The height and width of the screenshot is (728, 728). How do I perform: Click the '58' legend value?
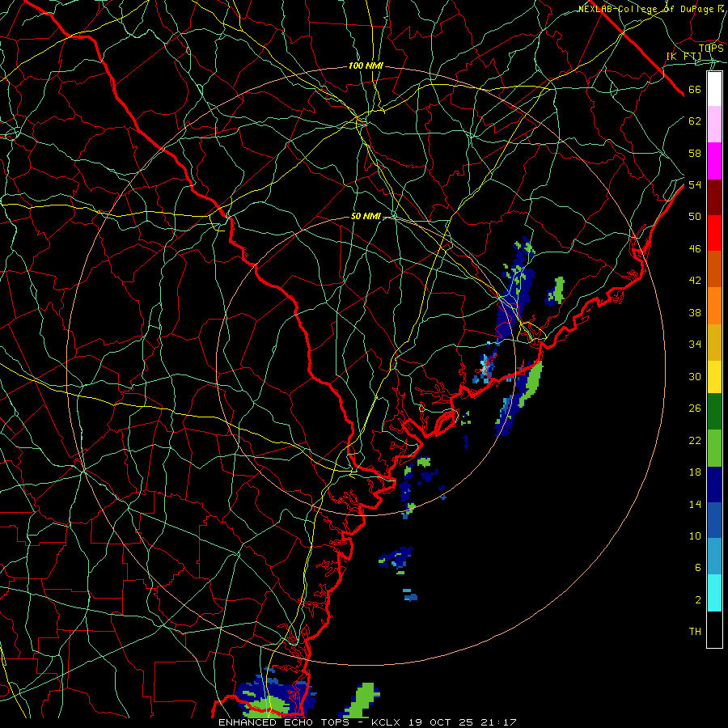695,153
